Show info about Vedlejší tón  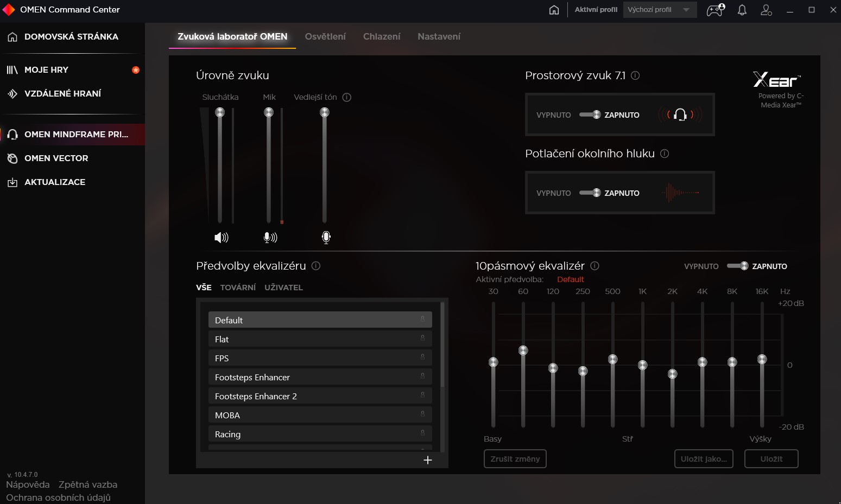[x=347, y=97]
